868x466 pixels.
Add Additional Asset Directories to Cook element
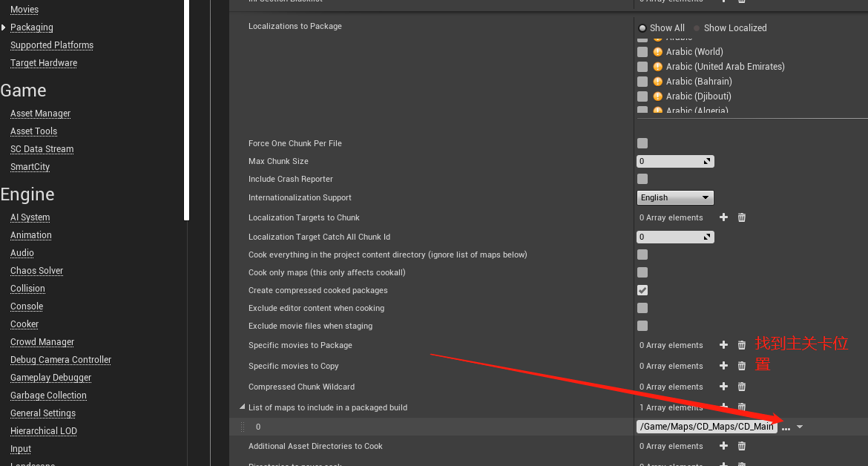click(723, 445)
